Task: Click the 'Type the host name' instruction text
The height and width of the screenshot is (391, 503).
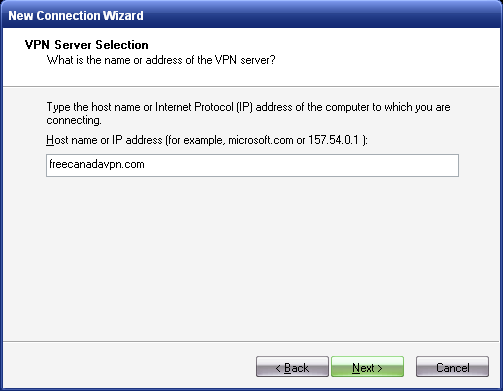Action: (248, 113)
